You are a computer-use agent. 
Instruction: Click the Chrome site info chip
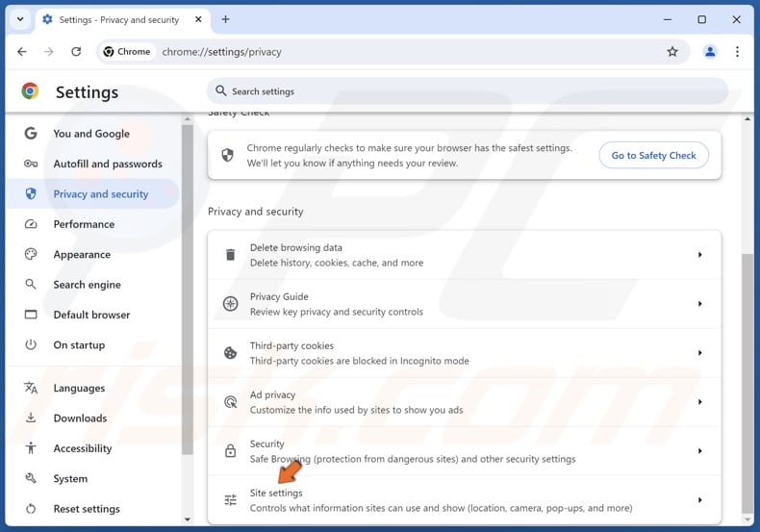[127, 52]
